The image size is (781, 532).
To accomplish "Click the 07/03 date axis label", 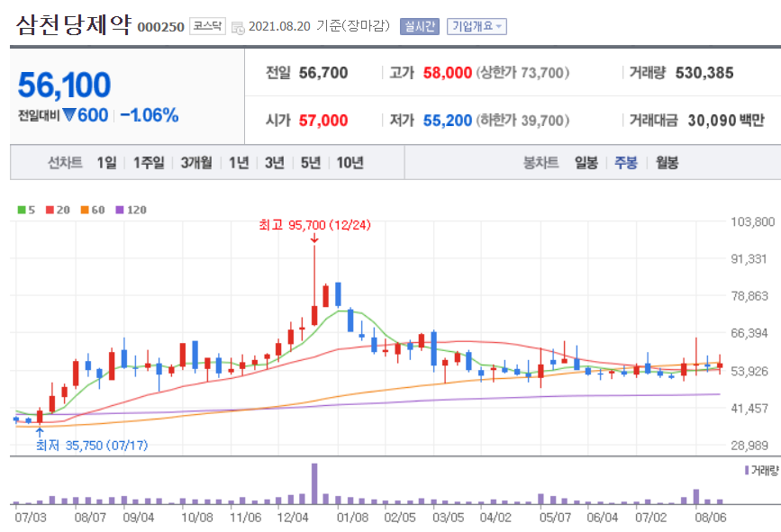I will tap(31, 518).
